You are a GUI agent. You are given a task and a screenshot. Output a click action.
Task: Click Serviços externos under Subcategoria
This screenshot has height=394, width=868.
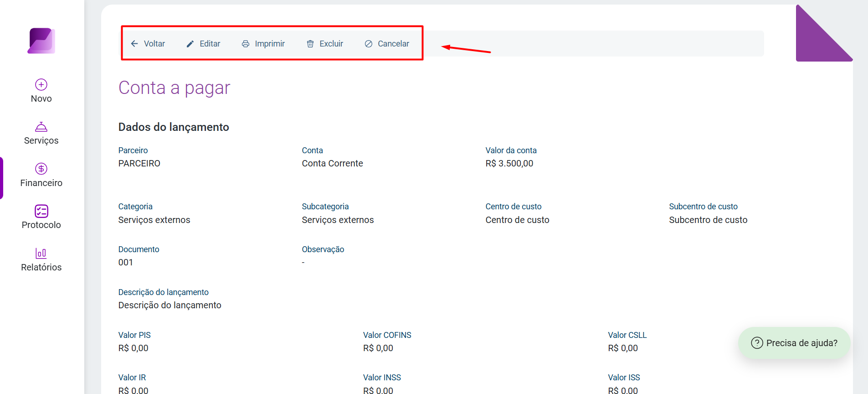[338, 220]
